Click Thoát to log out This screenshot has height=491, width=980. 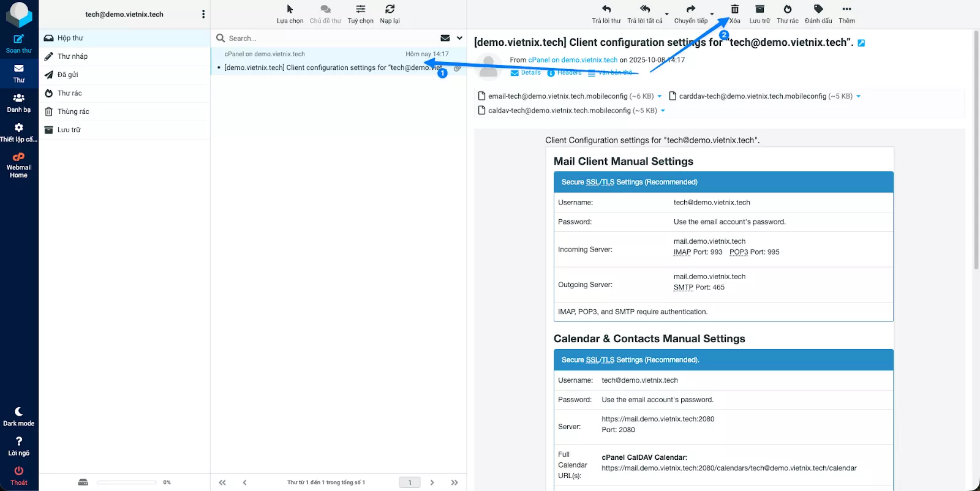tap(19, 476)
